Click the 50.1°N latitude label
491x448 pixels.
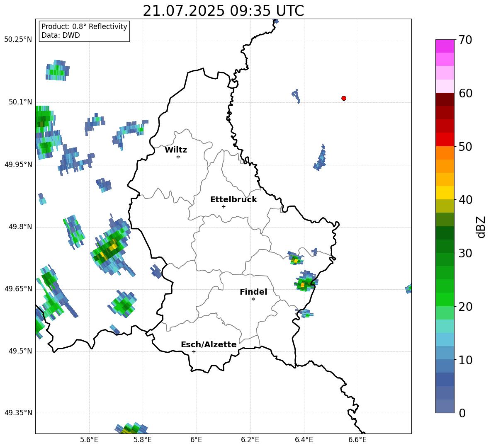20,102
